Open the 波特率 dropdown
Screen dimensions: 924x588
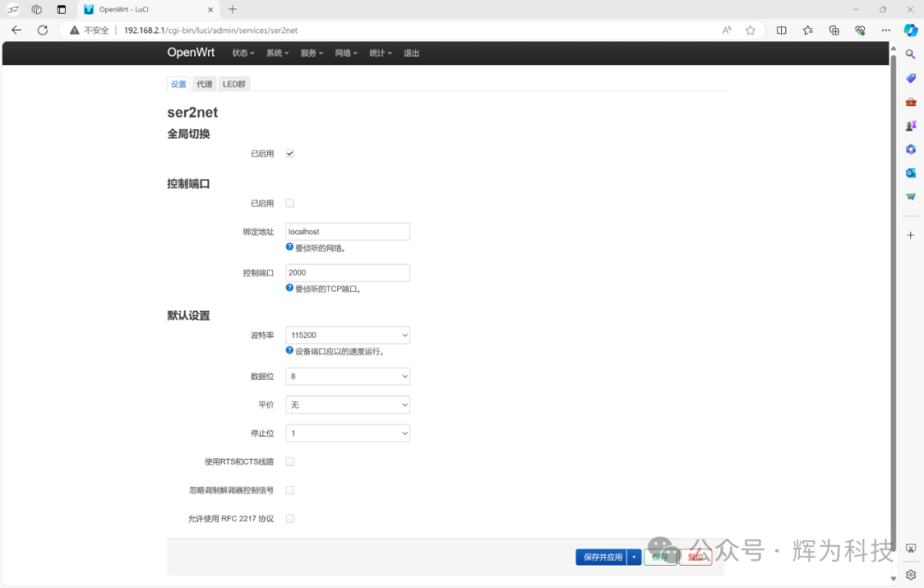click(346, 335)
